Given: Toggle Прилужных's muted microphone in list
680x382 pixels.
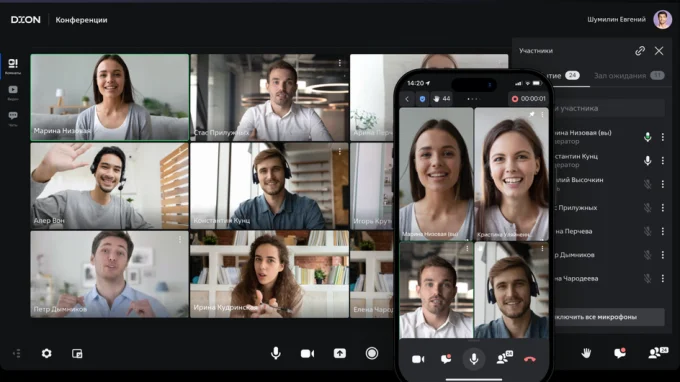Looking at the screenshot, I should point(647,208).
